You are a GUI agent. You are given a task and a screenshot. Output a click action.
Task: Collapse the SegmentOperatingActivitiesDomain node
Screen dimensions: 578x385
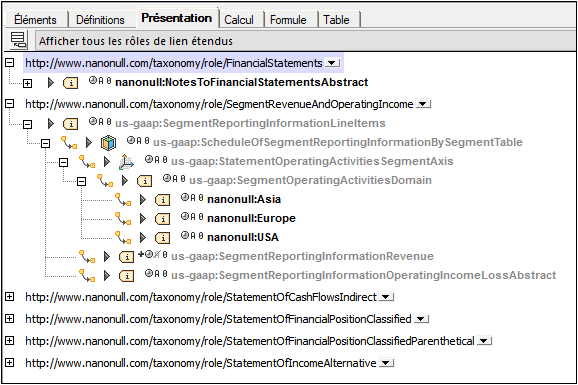[x=81, y=181]
